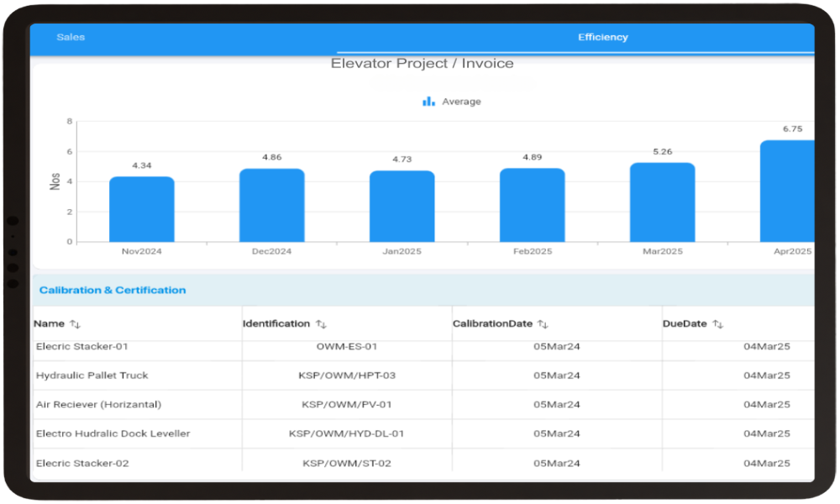
Task: Sort by CalibrationDate column arrows icon
Action: [x=543, y=324]
